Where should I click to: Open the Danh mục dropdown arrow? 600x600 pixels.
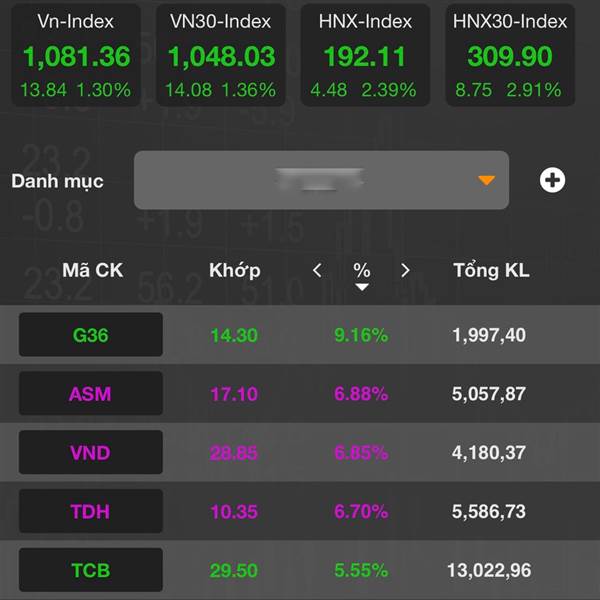[486, 180]
